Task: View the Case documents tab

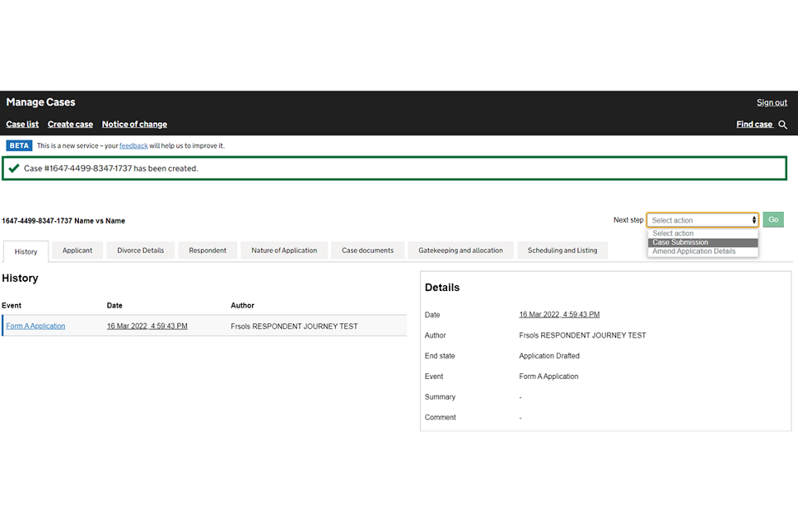Action: point(367,250)
